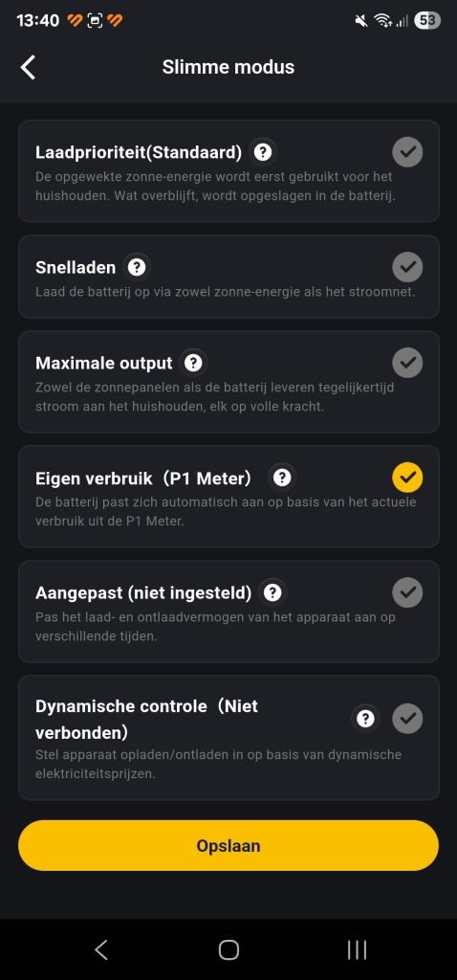
Task: Tap the Android home navigation icon
Action: click(228, 949)
